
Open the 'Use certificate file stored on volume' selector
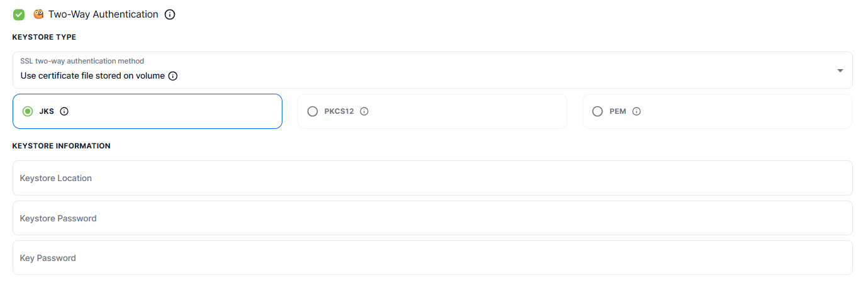(x=92, y=76)
